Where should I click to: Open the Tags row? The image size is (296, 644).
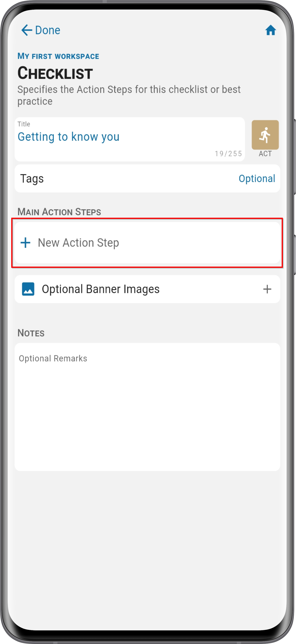(x=147, y=179)
